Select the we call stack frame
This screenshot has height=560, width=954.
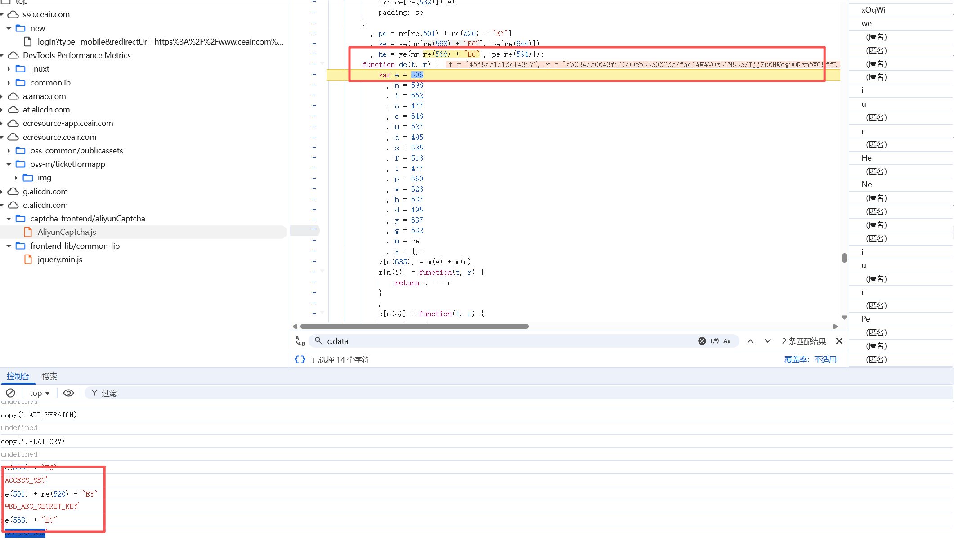click(866, 23)
